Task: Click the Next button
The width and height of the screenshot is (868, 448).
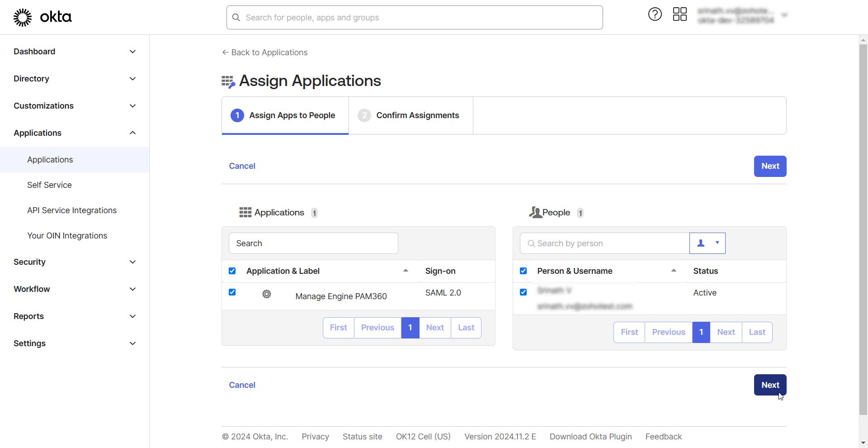Action: pyautogui.click(x=770, y=166)
